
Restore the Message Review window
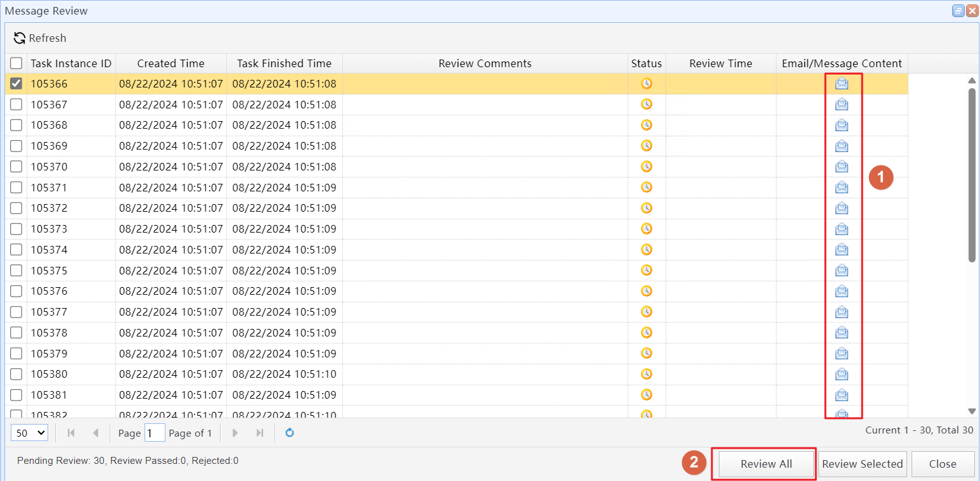958,11
